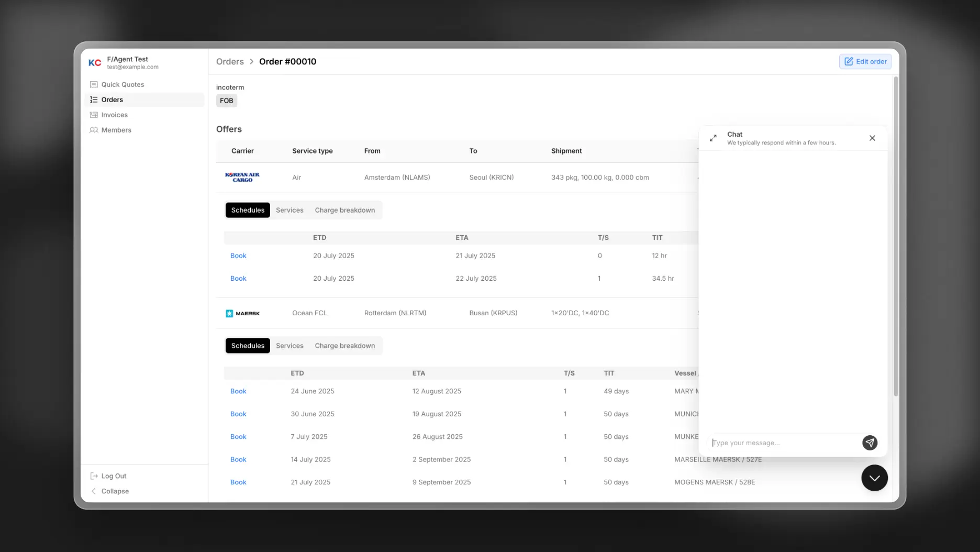This screenshot has width=980, height=552.
Task: Close the Chat panel
Action: pos(872,138)
